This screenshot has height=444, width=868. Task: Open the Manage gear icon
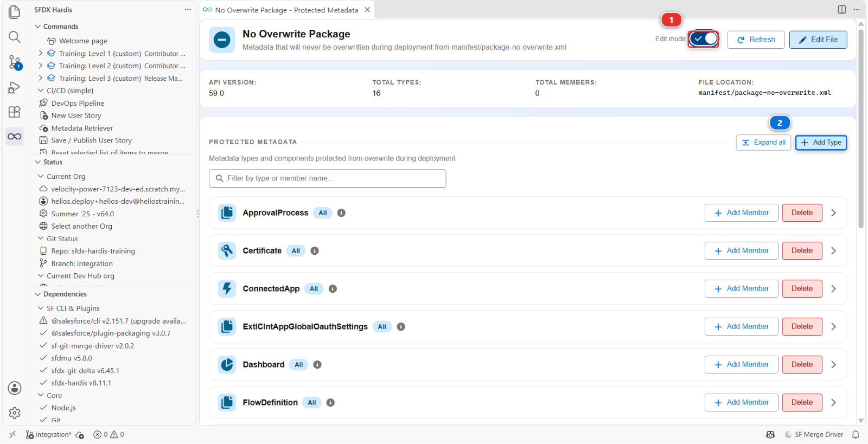[15, 413]
